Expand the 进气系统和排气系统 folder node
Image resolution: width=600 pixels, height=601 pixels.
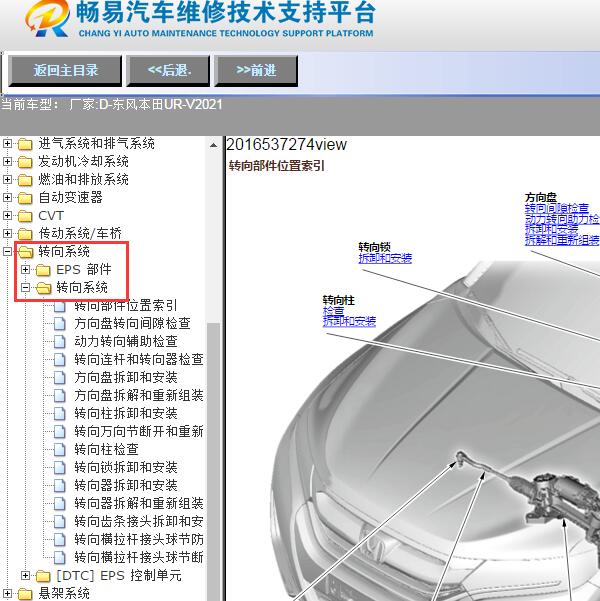click(x=7, y=144)
